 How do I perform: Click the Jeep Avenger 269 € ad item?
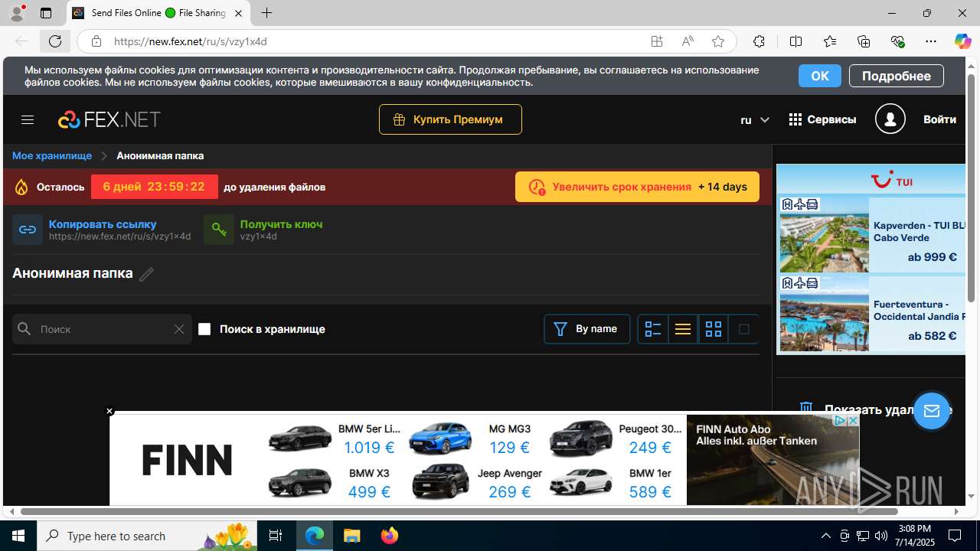(476, 483)
